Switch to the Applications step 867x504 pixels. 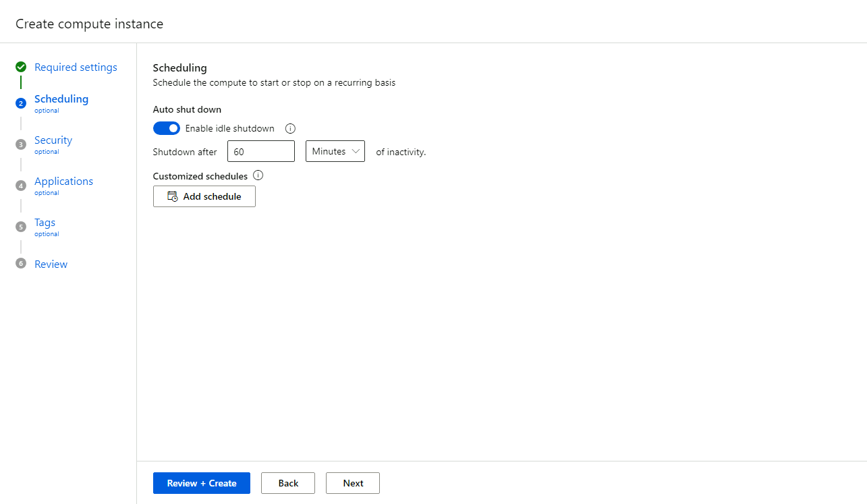pyautogui.click(x=63, y=181)
